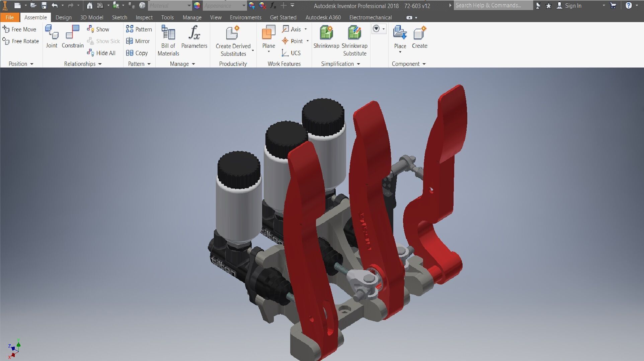Expand the Position panel dropdown
This screenshot has width=644, height=361.
(32, 64)
